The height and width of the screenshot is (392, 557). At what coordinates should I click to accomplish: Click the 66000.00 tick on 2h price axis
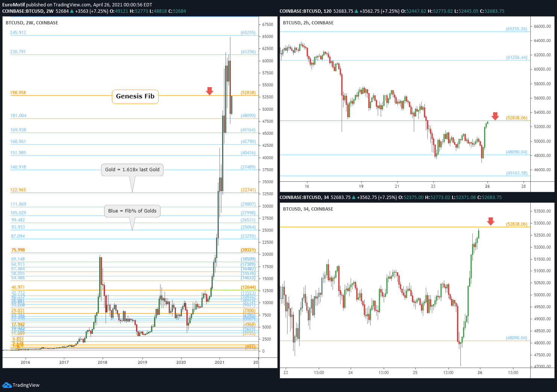(x=542, y=26)
